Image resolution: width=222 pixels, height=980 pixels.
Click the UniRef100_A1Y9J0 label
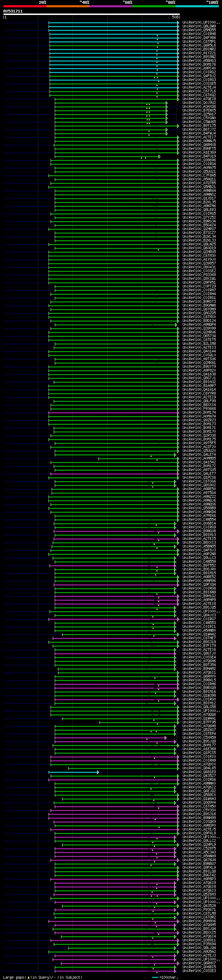click(x=199, y=259)
